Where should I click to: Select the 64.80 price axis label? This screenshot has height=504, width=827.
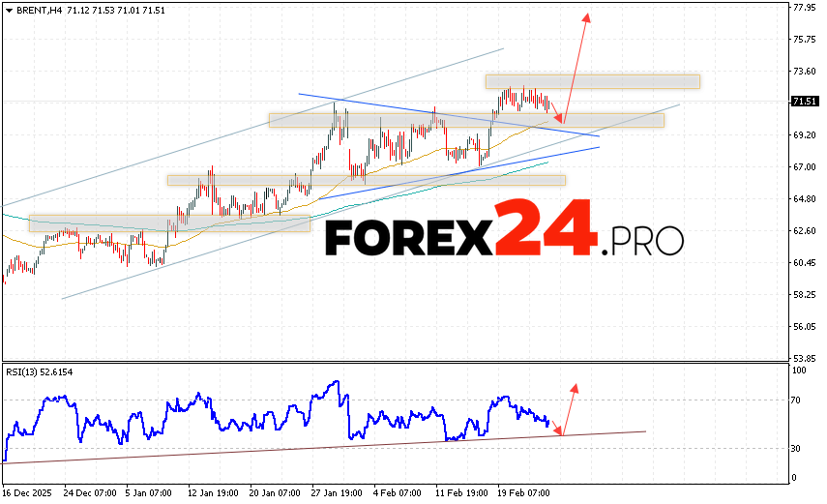pos(805,199)
